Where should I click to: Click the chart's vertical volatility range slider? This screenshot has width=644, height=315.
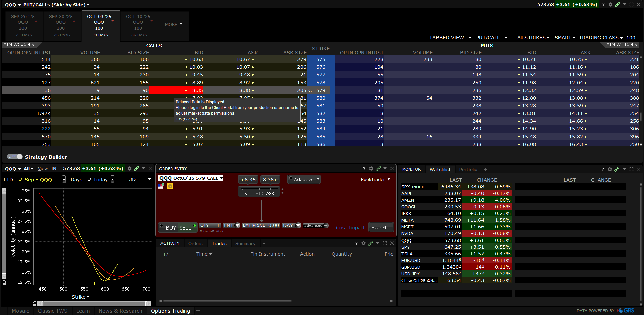4,234
